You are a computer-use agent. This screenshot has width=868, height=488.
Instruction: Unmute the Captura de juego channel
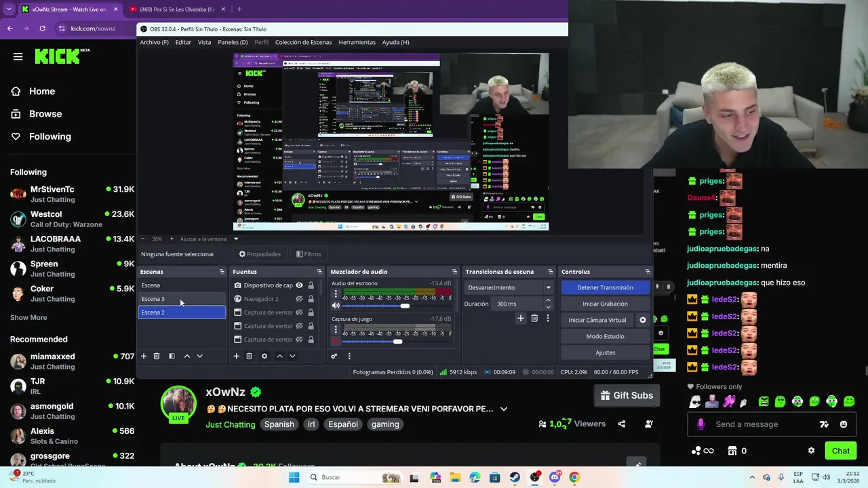click(x=336, y=341)
